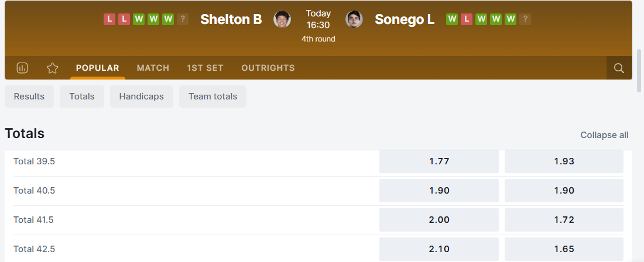Open the 1ST SET tab

point(205,68)
